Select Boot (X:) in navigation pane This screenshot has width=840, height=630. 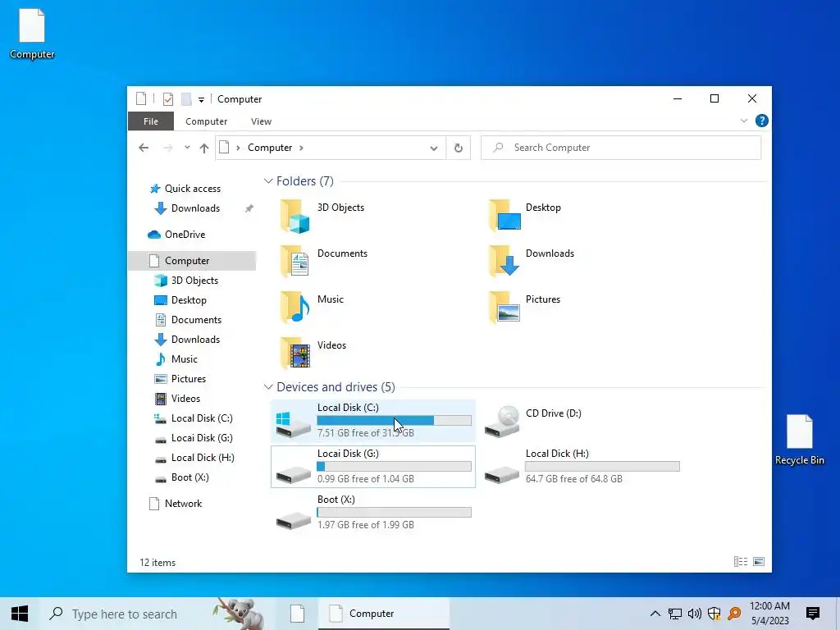pyautogui.click(x=189, y=477)
